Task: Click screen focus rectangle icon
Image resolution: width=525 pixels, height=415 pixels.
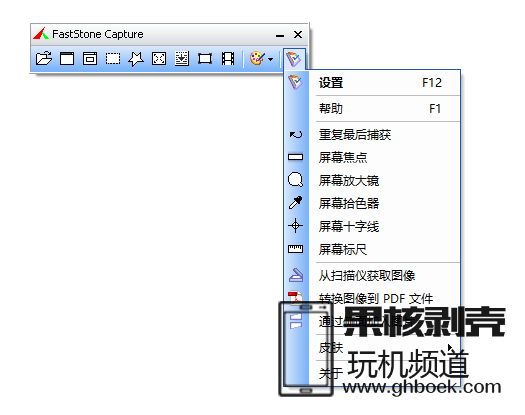Action: point(296,157)
